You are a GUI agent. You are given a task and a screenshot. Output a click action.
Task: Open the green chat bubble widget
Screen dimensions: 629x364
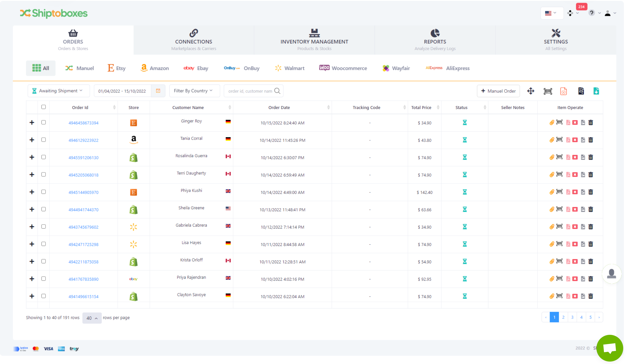pyautogui.click(x=610, y=348)
